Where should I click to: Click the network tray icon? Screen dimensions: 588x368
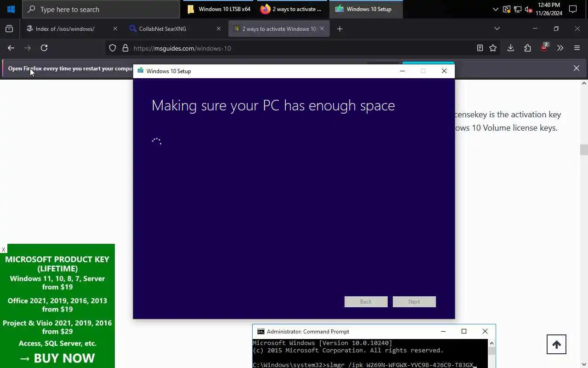click(x=518, y=9)
